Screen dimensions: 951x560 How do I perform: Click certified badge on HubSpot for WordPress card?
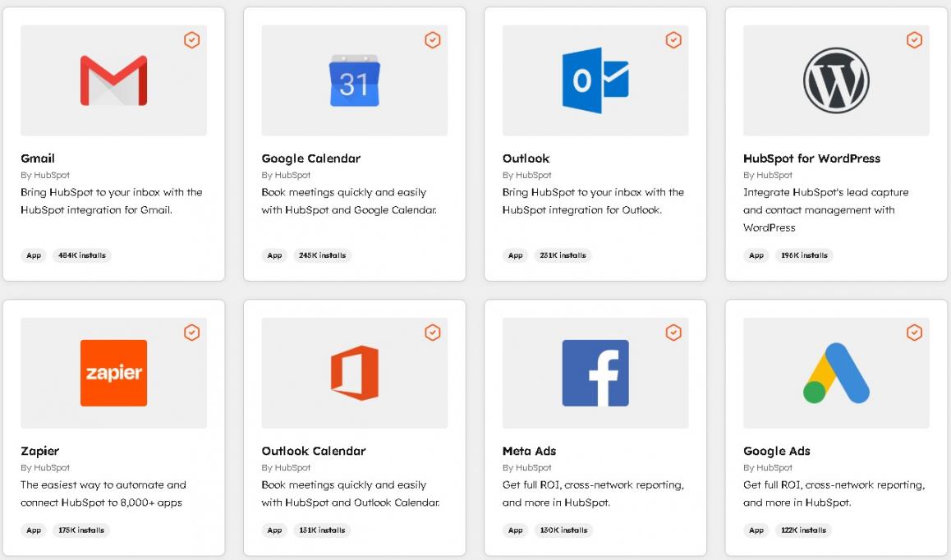(x=914, y=40)
